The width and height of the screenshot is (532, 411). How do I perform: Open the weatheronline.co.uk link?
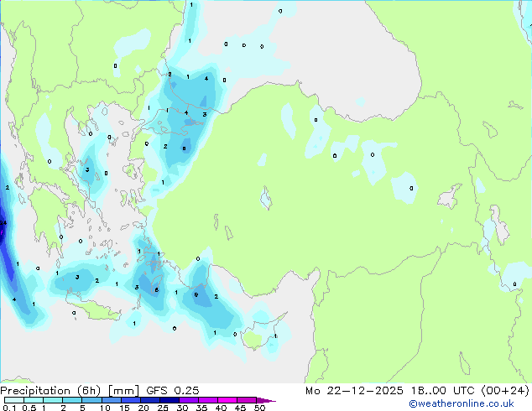(462, 404)
